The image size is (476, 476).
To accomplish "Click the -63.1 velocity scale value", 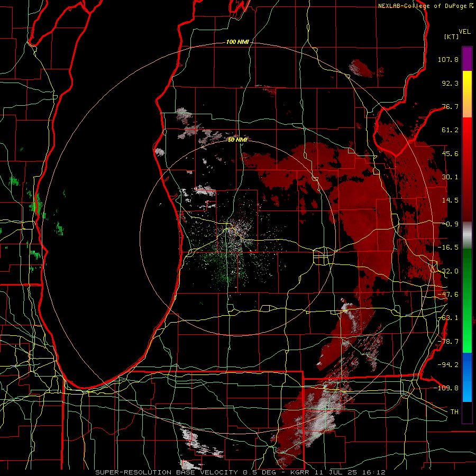I will click(448, 318).
